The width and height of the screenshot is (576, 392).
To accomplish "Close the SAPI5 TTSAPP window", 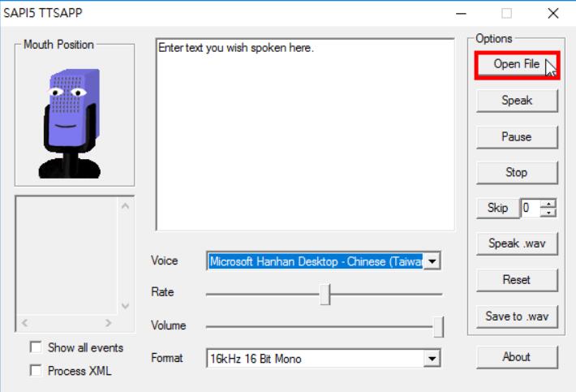I will 552,14.
